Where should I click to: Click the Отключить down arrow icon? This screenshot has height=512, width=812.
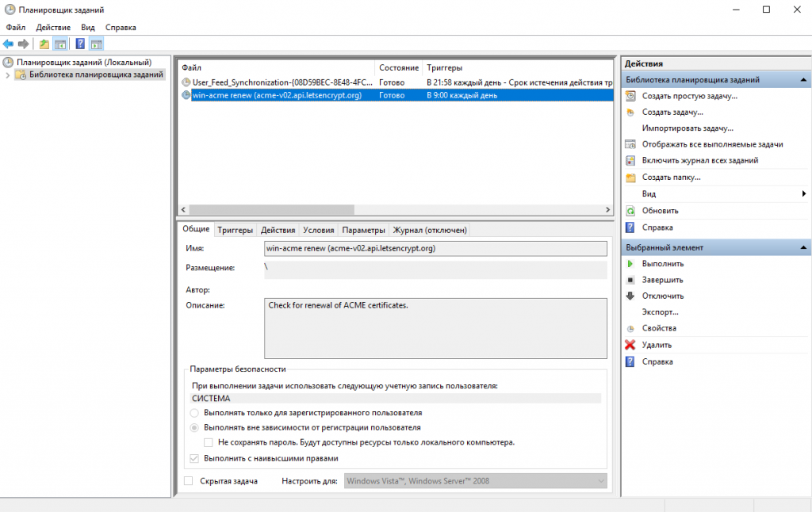click(630, 296)
